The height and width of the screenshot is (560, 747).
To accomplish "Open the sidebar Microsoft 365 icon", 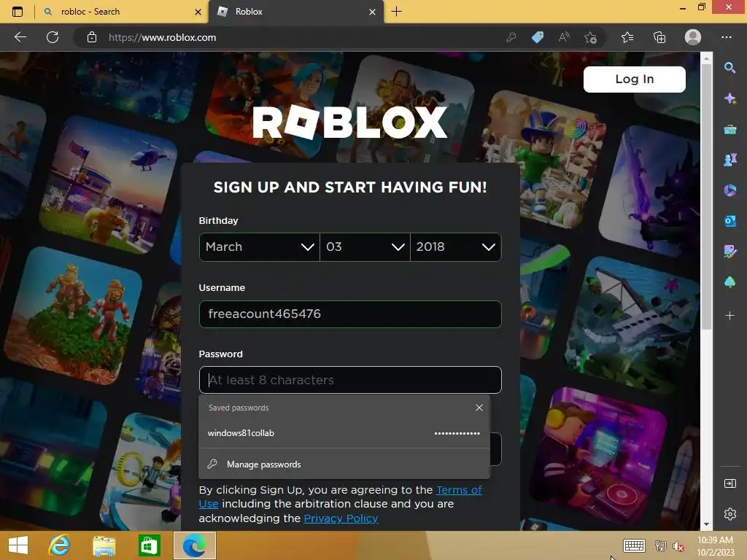I will (x=729, y=190).
